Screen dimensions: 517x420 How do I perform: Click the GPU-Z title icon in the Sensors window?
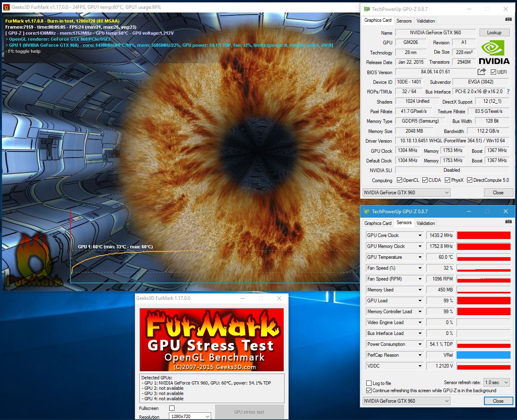[x=367, y=211]
